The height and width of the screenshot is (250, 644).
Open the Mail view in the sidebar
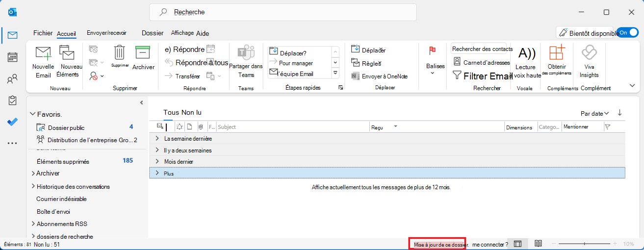(x=13, y=35)
